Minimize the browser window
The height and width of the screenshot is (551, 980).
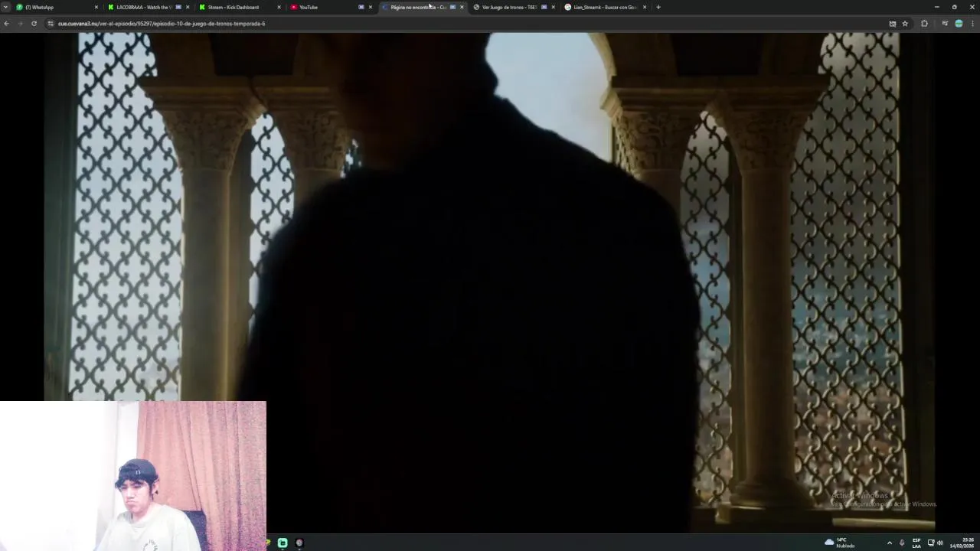coord(936,7)
